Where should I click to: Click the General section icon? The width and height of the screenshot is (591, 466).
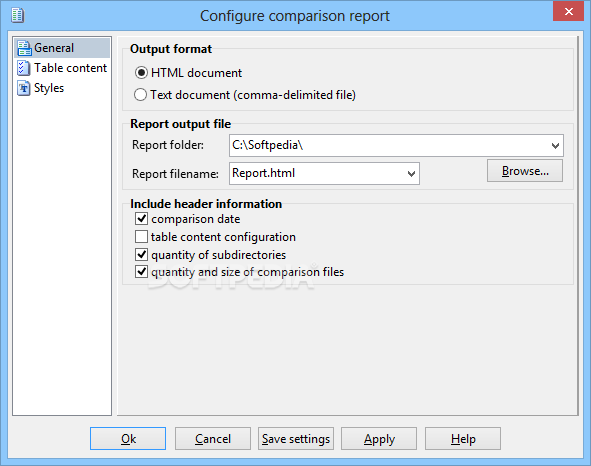click(24, 48)
